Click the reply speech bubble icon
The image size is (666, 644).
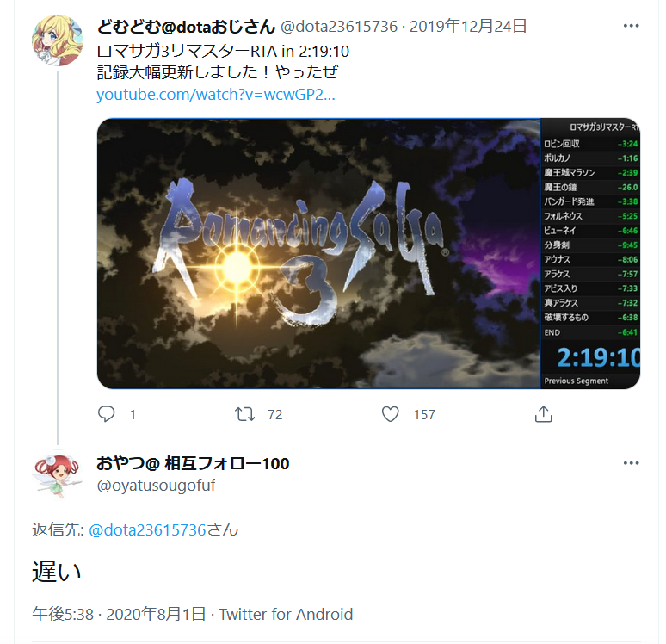[x=106, y=413]
